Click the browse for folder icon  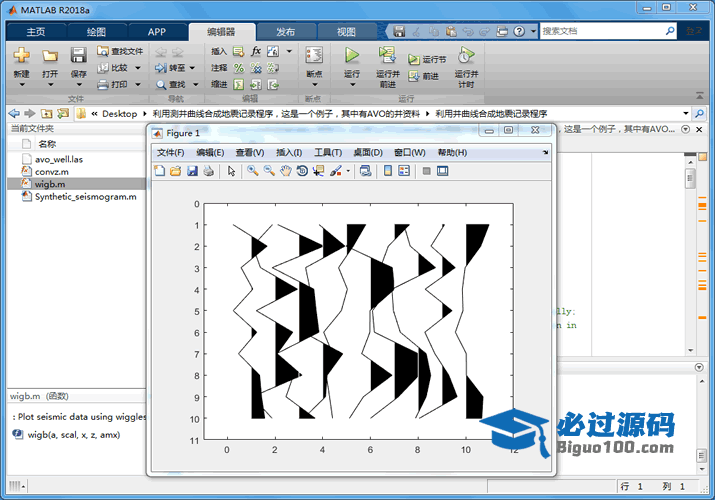(62, 113)
